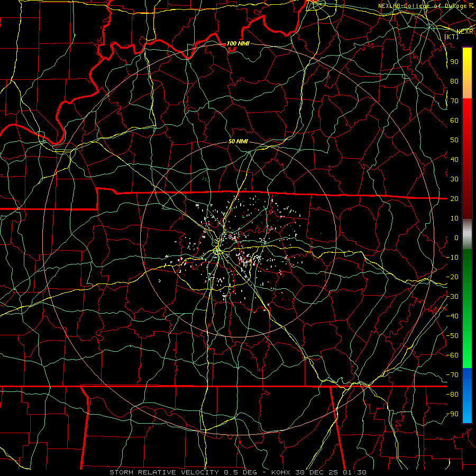476x476 pixels.
Task: Click the 100 NMI range ring label
Action: (x=238, y=44)
